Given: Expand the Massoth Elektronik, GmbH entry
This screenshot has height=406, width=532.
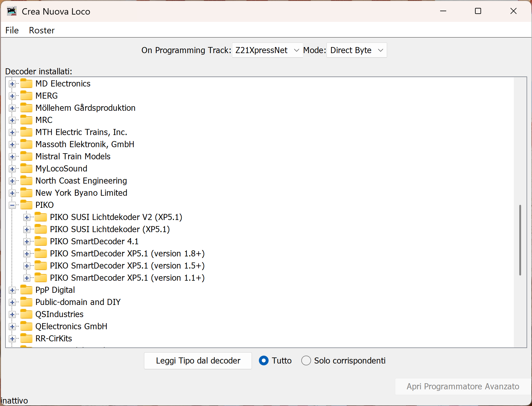Looking at the screenshot, I should coord(12,144).
